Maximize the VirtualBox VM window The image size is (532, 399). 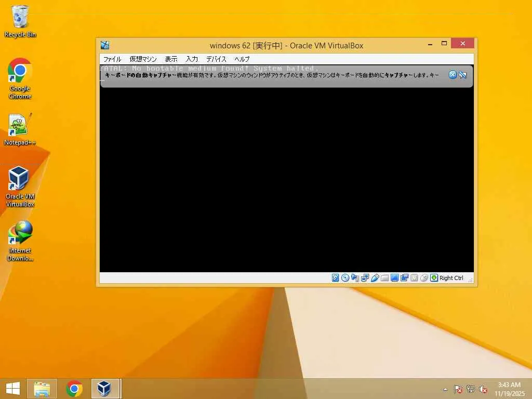click(x=444, y=44)
